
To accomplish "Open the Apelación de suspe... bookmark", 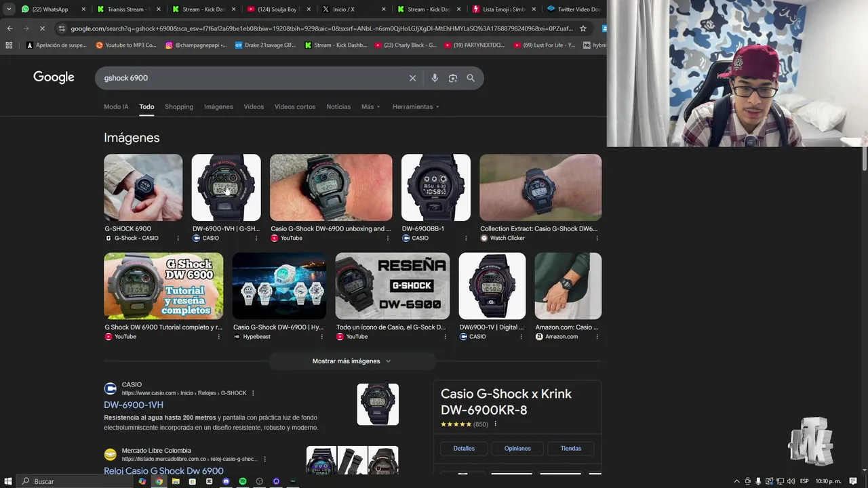I will coord(56,45).
